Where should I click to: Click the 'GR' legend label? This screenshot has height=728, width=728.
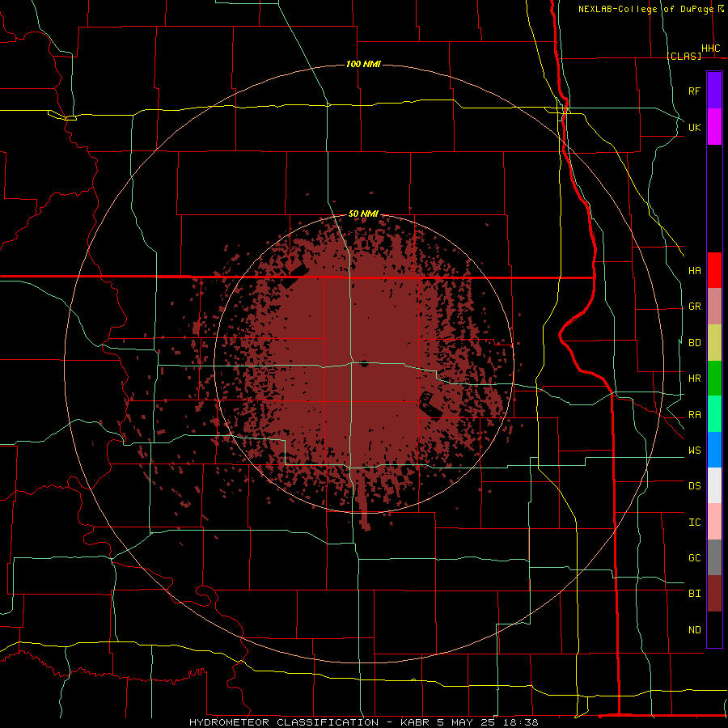pyautogui.click(x=695, y=307)
